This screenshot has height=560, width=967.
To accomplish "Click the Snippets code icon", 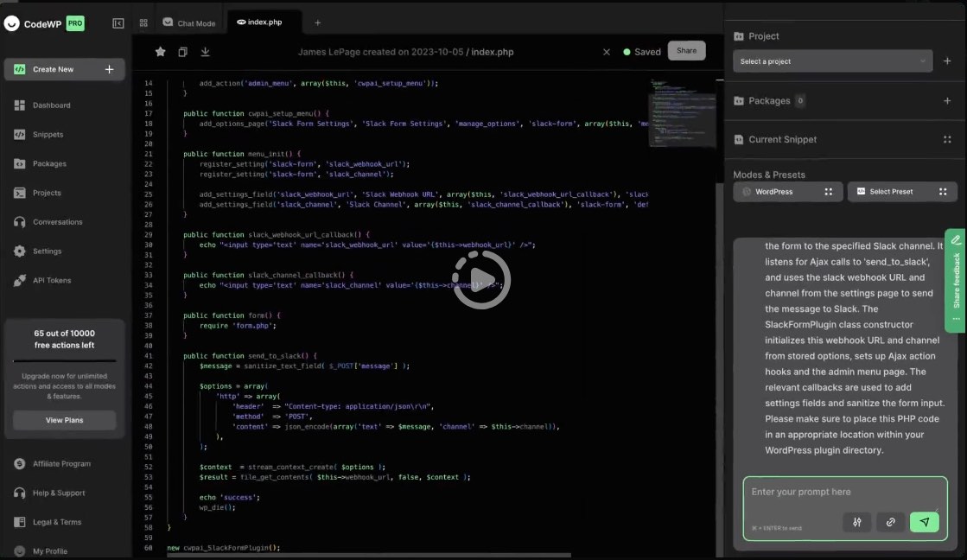I will point(20,135).
